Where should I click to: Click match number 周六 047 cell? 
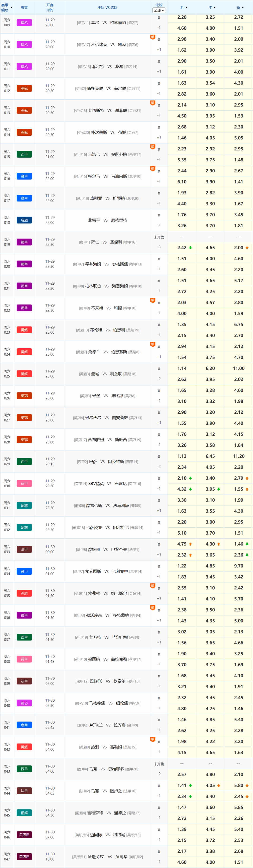(x=7, y=857)
